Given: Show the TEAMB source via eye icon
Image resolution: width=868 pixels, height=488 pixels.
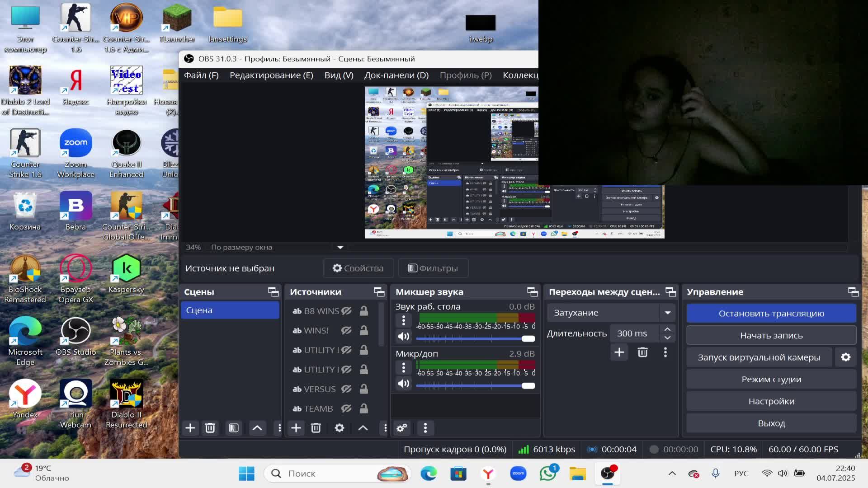Looking at the screenshot, I should tap(346, 408).
